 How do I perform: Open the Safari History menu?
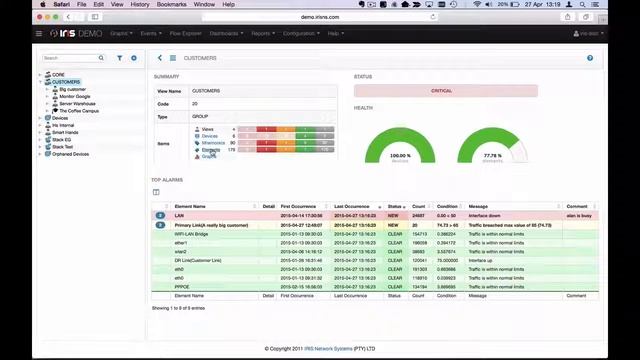140,4
